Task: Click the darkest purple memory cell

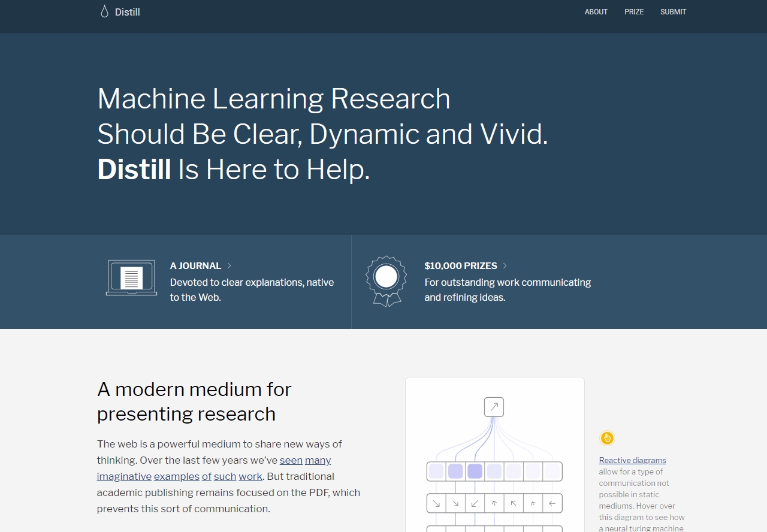Action: click(475, 471)
